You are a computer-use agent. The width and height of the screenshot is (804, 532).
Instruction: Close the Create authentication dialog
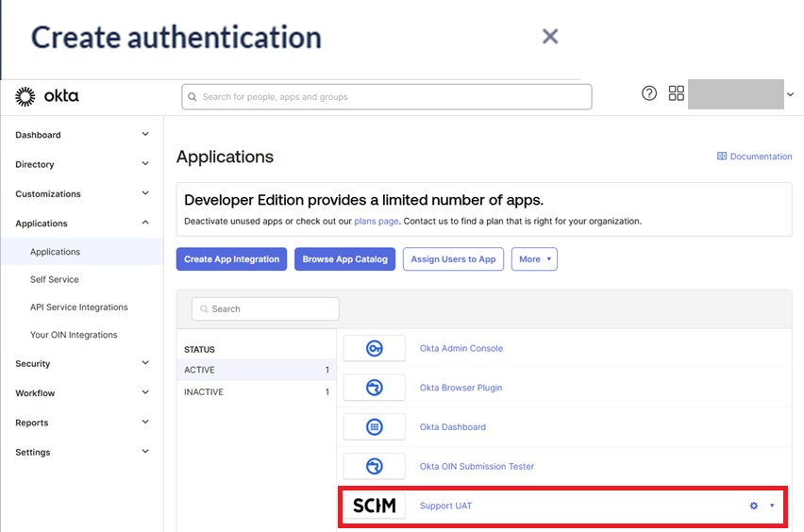[x=550, y=37]
